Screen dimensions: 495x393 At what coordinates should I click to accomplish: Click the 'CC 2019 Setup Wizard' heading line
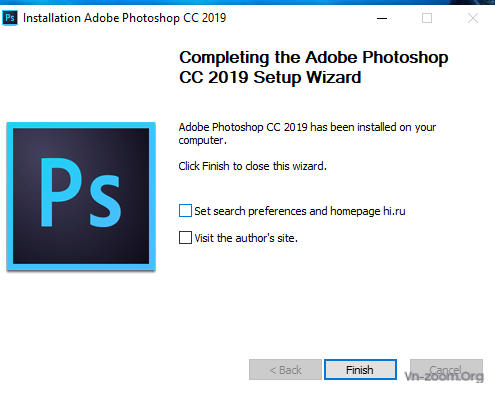(270, 77)
